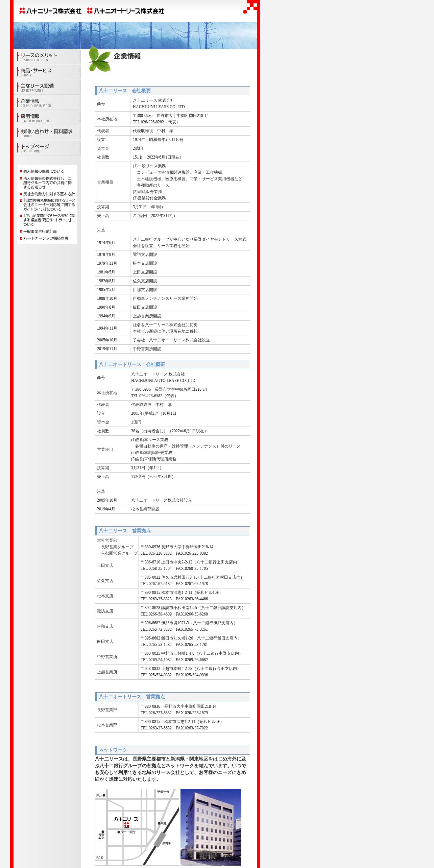Click 八十二リース 会社概要 heading
Image resolution: width=434 pixels, height=868 pixels.
pos(172,91)
